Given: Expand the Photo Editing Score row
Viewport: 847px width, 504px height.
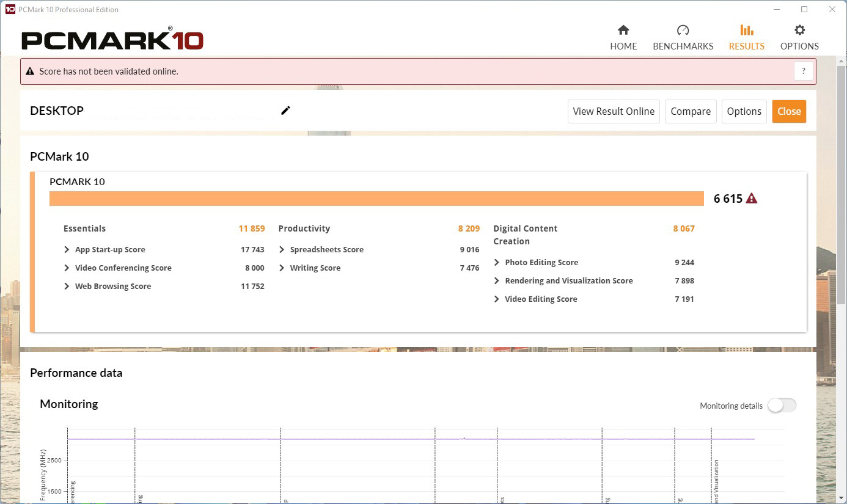Looking at the screenshot, I should pos(497,262).
